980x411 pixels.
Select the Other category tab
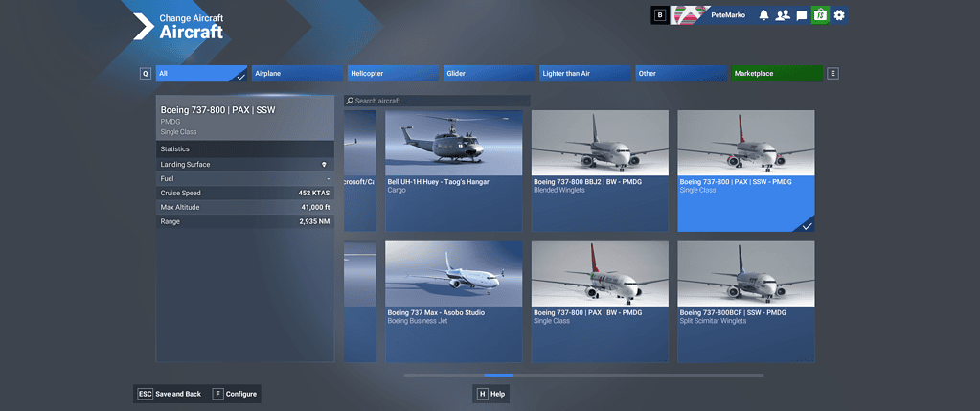[681, 74]
